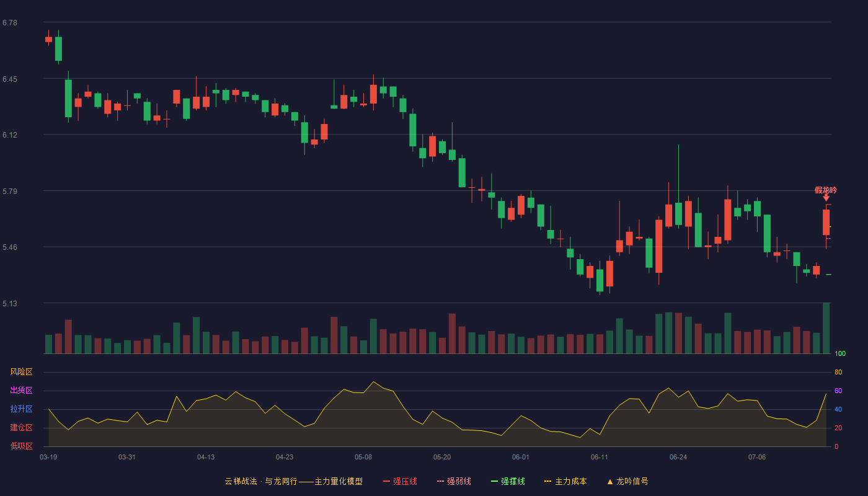Click the 05-20 date label
This screenshot has height=496, width=868.
(x=442, y=457)
